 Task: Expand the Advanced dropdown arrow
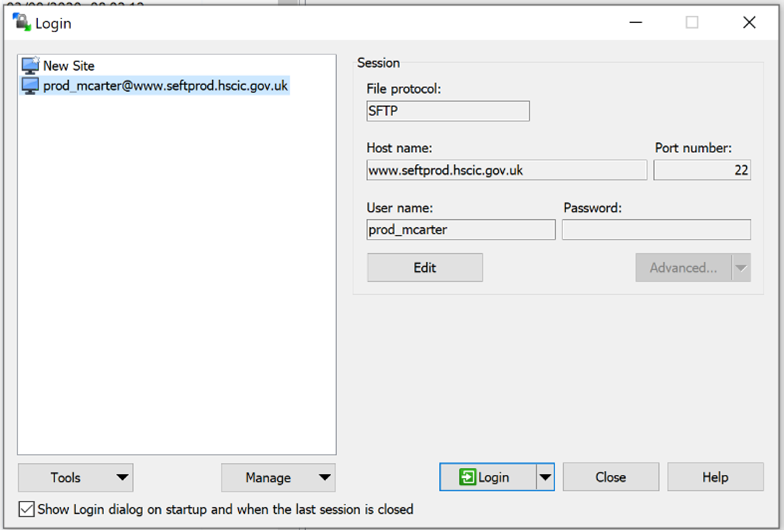click(741, 268)
